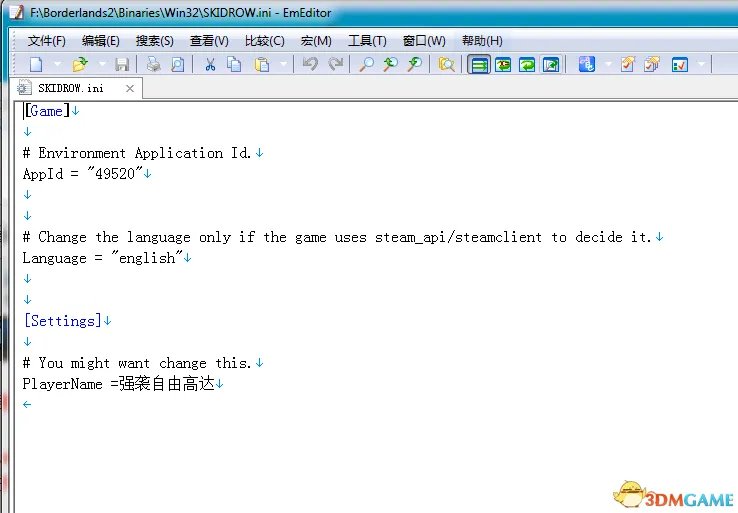
Task: Click the New file icon
Action: 35,64
